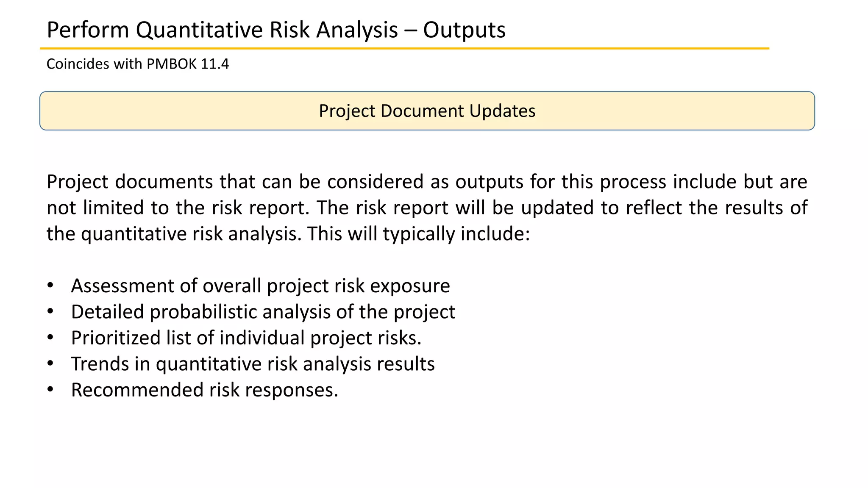The image size is (868, 488).
Task: Select "Recommended risk responses." bullet text
Action: coord(204,390)
